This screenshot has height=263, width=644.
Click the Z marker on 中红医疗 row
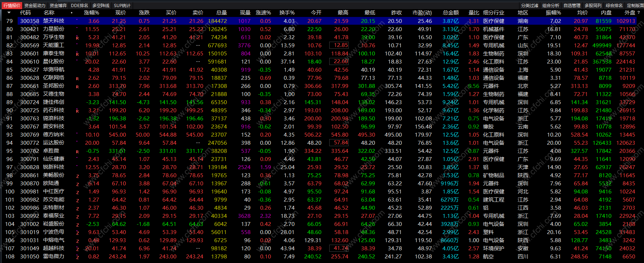pos(77,192)
